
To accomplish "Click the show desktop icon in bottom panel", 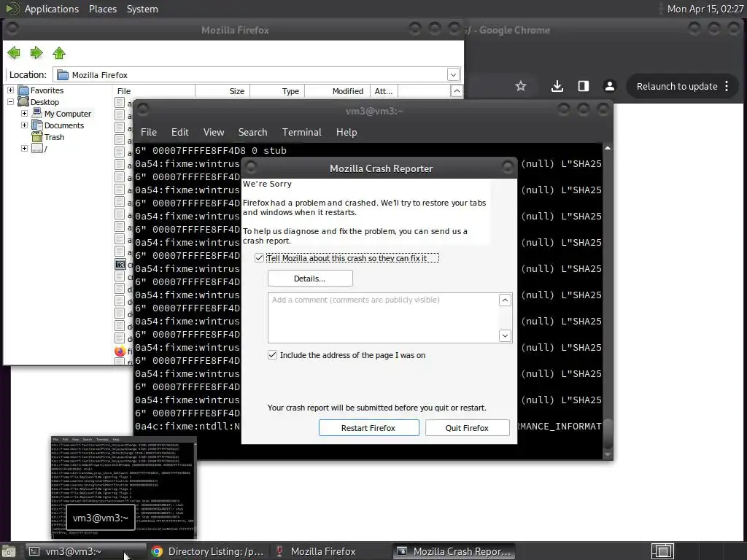I will [x=9, y=551].
